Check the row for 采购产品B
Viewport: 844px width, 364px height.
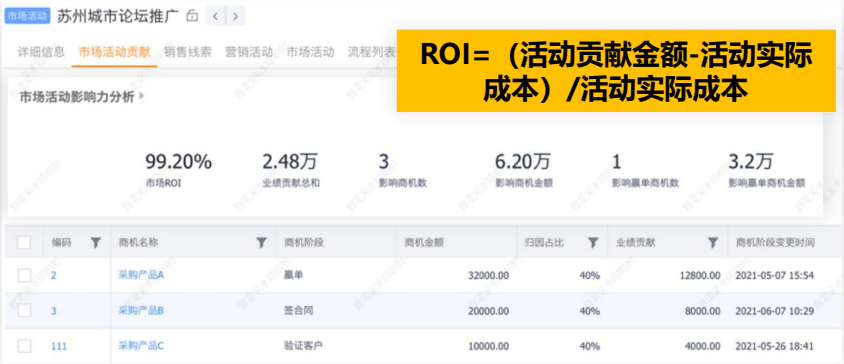(x=24, y=311)
